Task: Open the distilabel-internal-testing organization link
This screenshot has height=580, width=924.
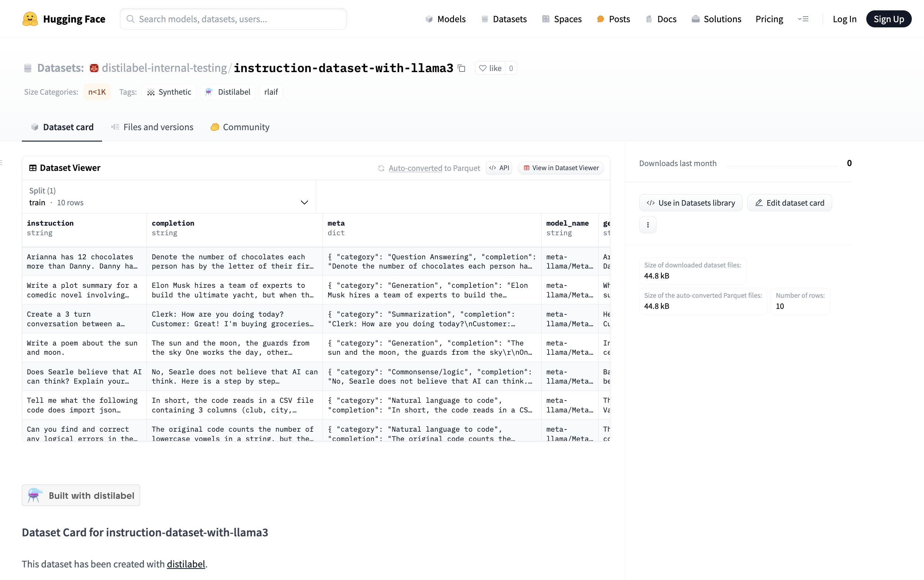Action: [x=164, y=68]
